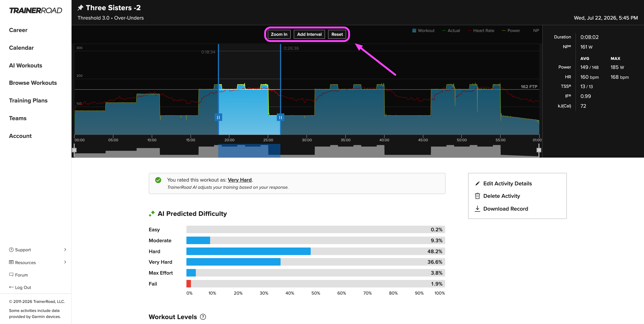The height and width of the screenshot is (324, 644).
Task: Click the AI Predicted Difficulty sparkle icon
Action: pos(152,213)
